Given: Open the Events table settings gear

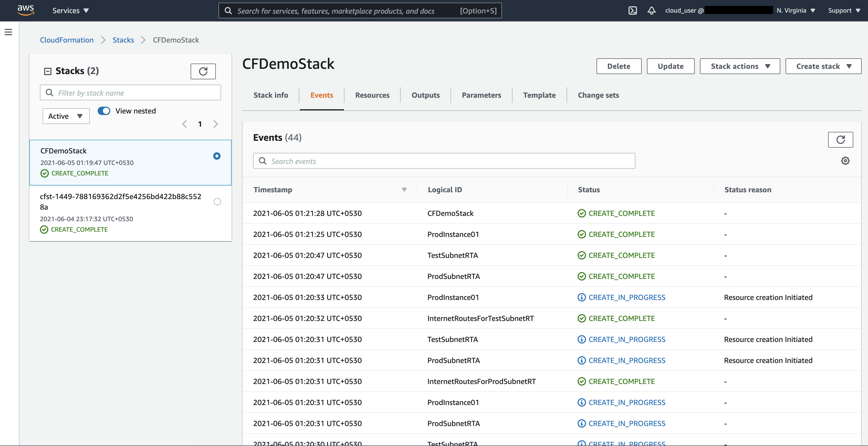Looking at the screenshot, I should [x=845, y=161].
